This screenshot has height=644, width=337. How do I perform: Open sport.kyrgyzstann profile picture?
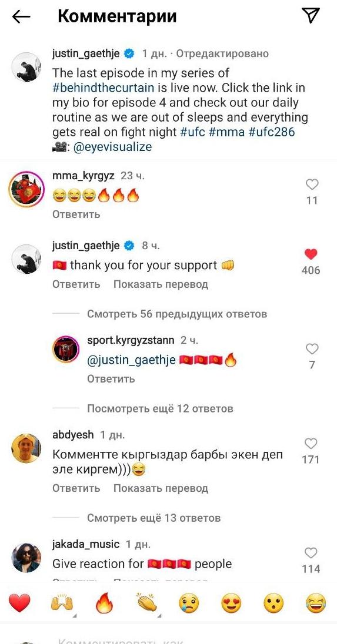[66, 350]
